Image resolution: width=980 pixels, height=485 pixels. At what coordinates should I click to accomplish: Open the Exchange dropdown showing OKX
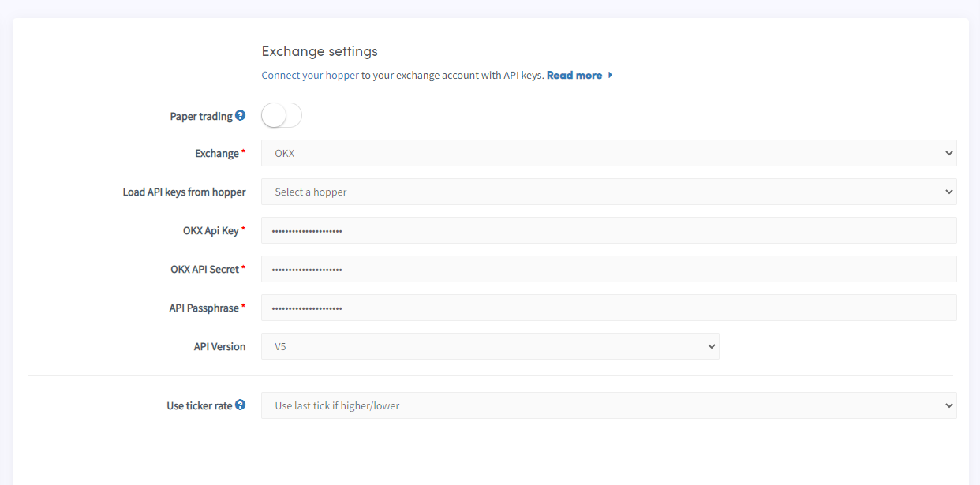pos(608,153)
